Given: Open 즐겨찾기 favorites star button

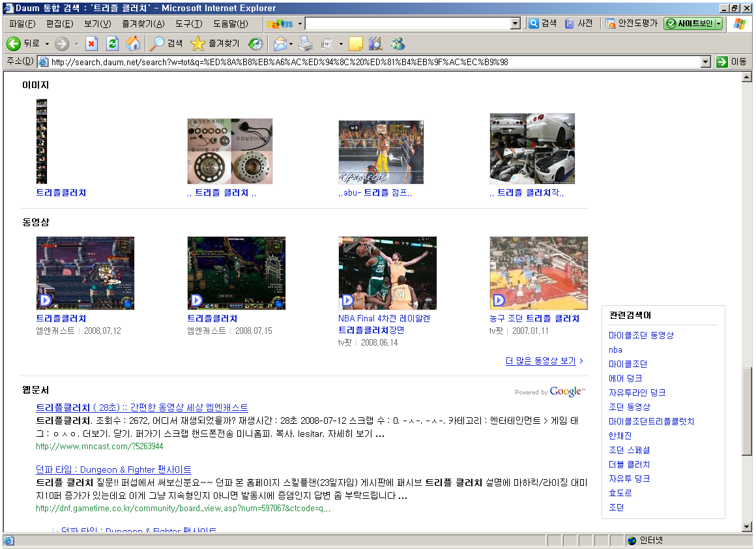Looking at the screenshot, I should [x=214, y=44].
